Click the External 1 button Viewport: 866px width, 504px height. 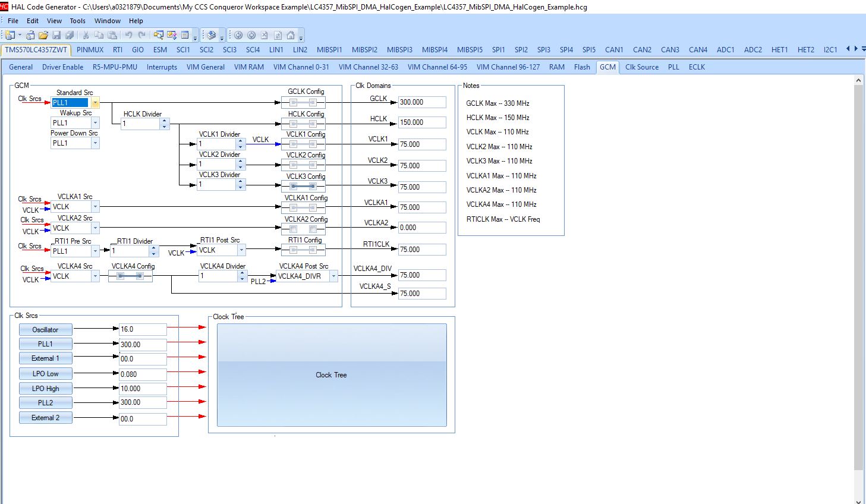[46, 358]
